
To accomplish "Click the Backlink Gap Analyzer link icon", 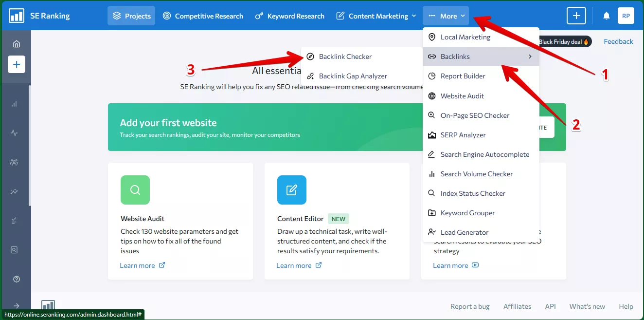I will pyautogui.click(x=310, y=76).
